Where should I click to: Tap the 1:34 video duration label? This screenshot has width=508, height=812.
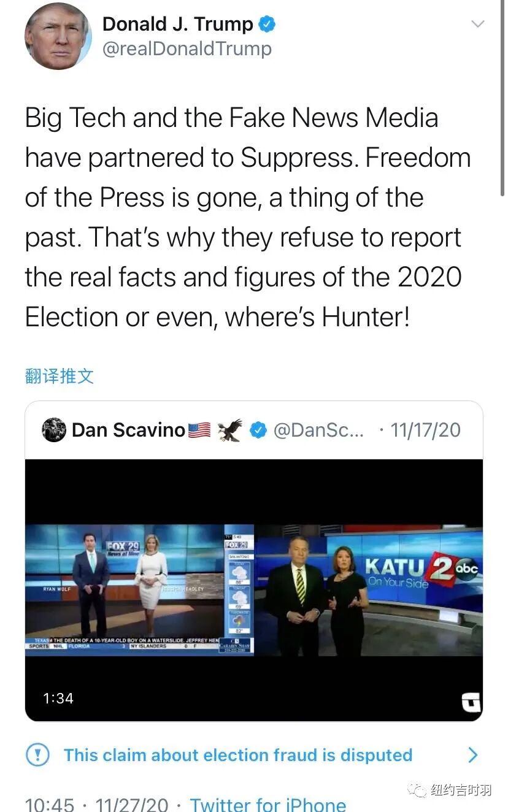[x=58, y=698]
